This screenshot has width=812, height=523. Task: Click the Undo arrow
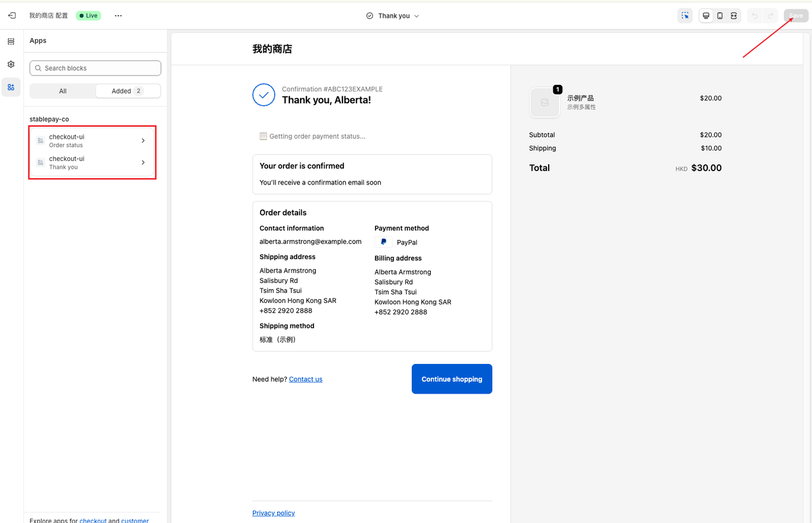tap(755, 15)
